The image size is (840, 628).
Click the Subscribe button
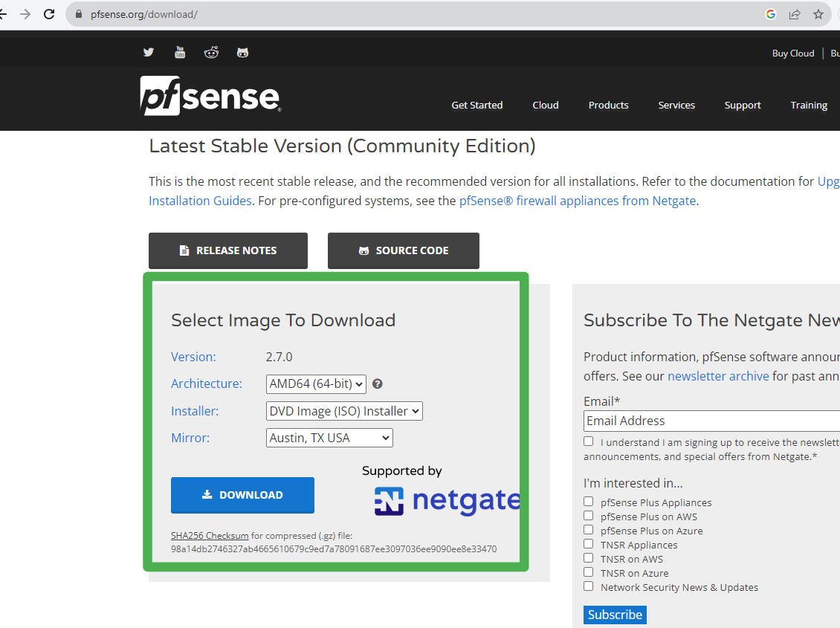pos(615,615)
